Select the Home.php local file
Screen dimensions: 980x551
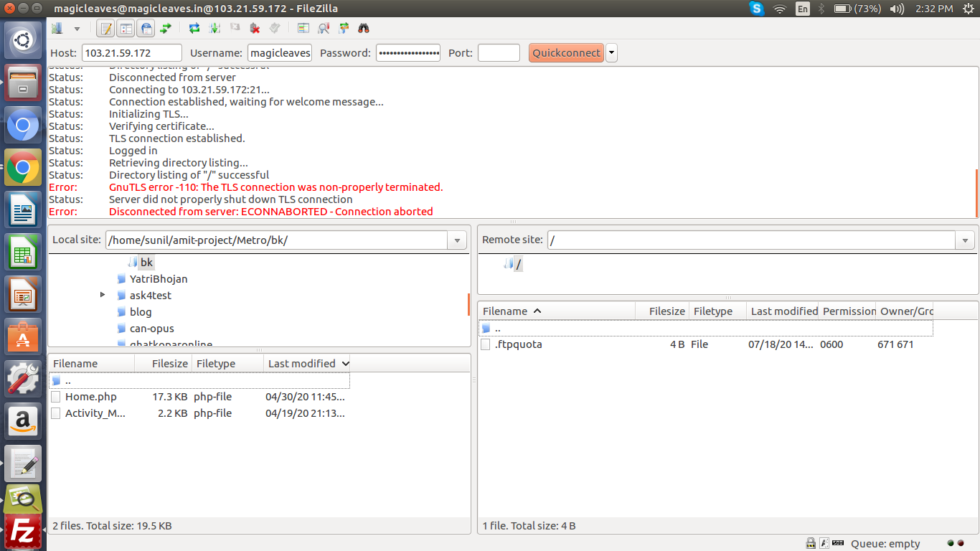(x=90, y=397)
